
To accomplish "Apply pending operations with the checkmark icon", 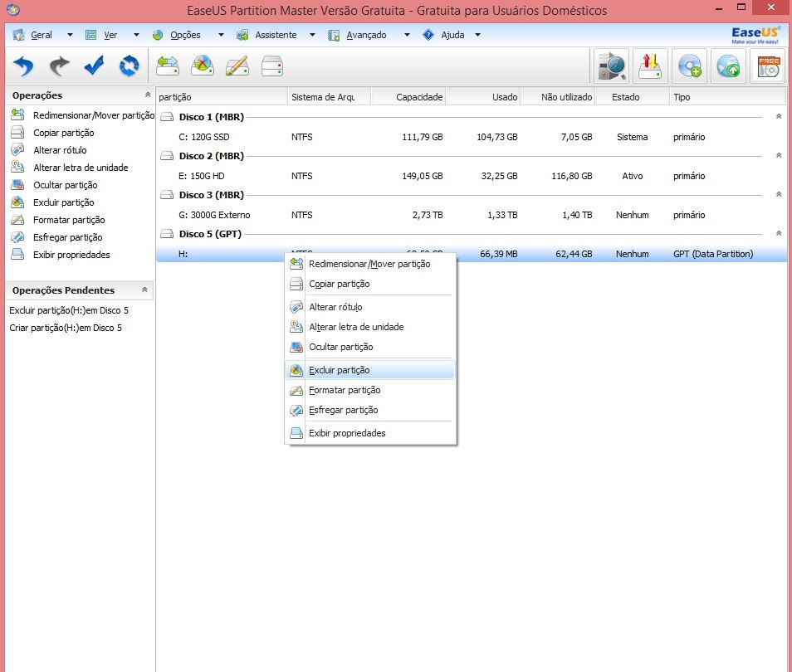I will click(x=94, y=66).
